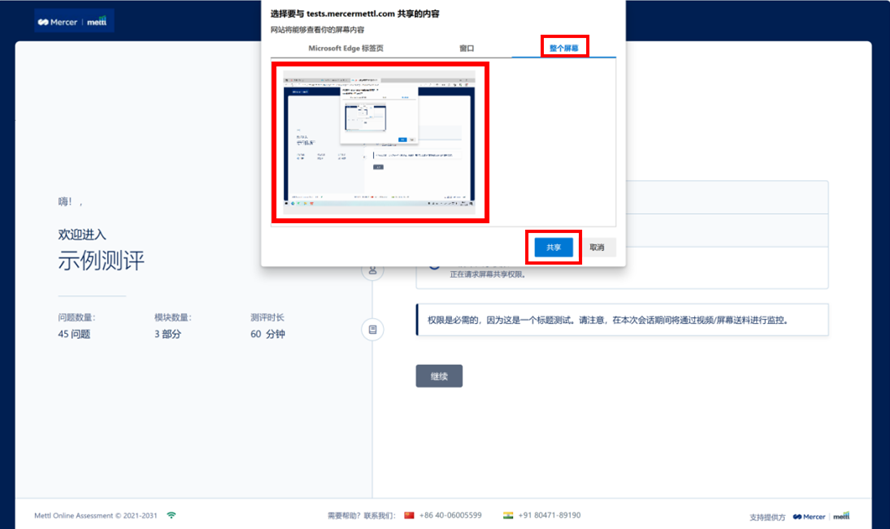Click the Mercer Mettl logo in header

[74, 21]
